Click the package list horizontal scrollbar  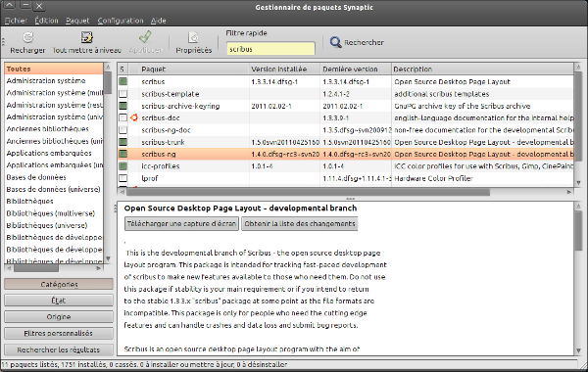(x=309, y=192)
